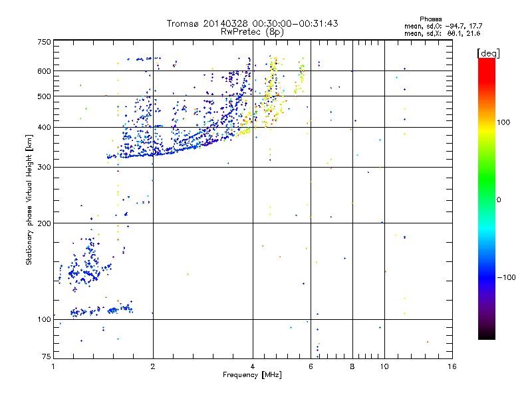
Task: Click the y-axis tick label '200'
Action: click(x=44, y=223)
